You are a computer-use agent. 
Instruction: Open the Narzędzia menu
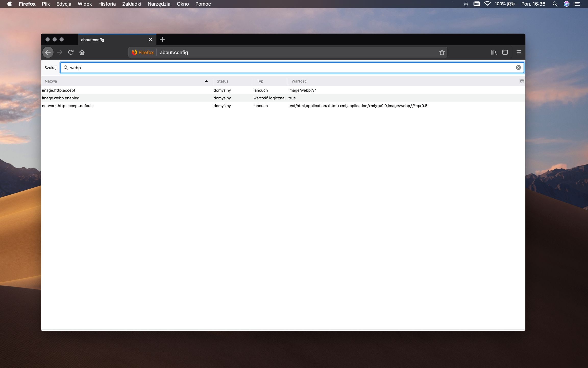[158, 4]
